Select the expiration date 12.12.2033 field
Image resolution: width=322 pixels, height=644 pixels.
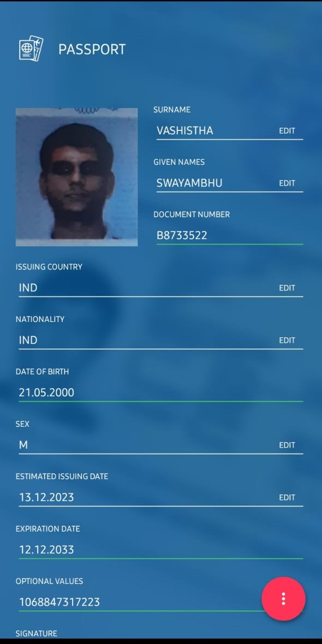160,550
